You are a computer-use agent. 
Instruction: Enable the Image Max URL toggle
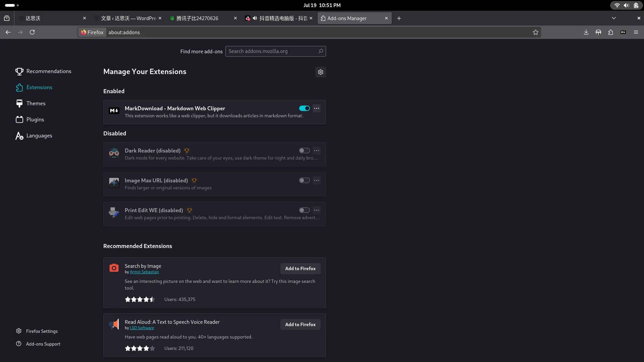[x=304, y=180]
